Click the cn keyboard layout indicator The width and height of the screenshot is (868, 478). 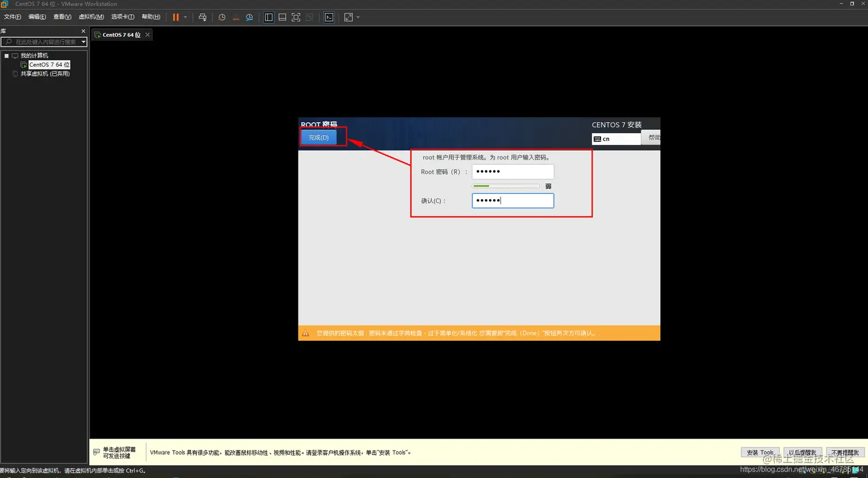coord(616,139)
